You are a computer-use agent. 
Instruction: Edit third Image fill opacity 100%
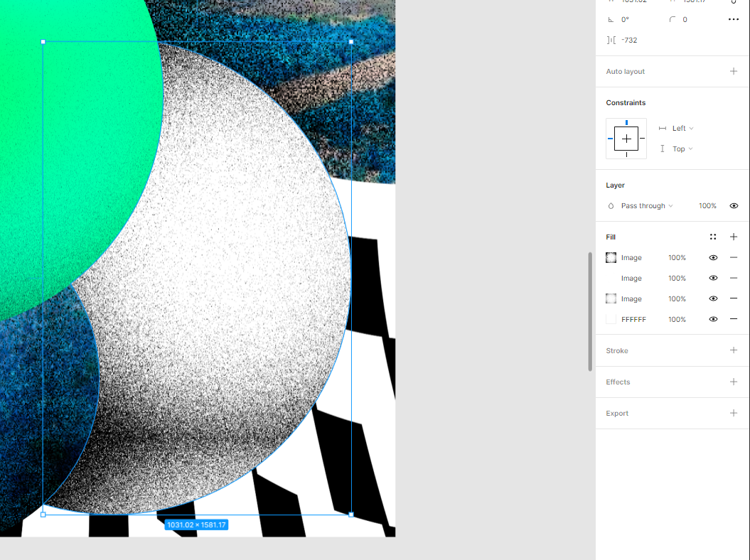click(x=677, y=299)
